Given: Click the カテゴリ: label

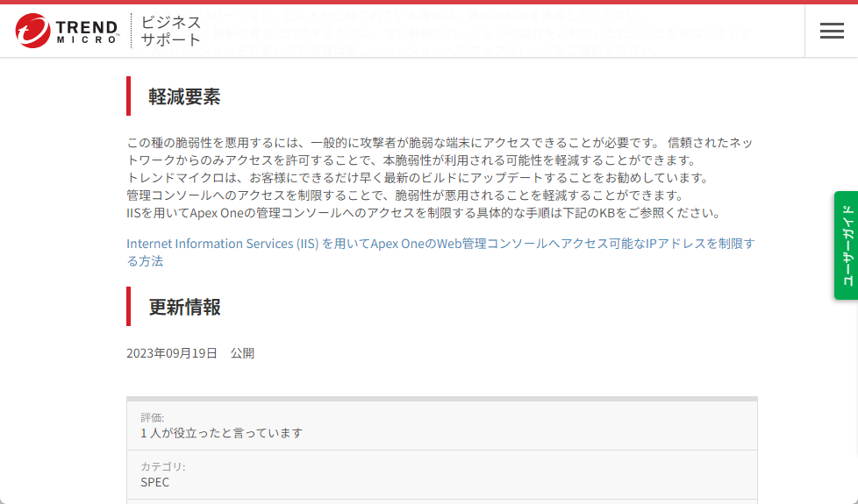Looking at the screenshot, I should (x=163, y=466).
